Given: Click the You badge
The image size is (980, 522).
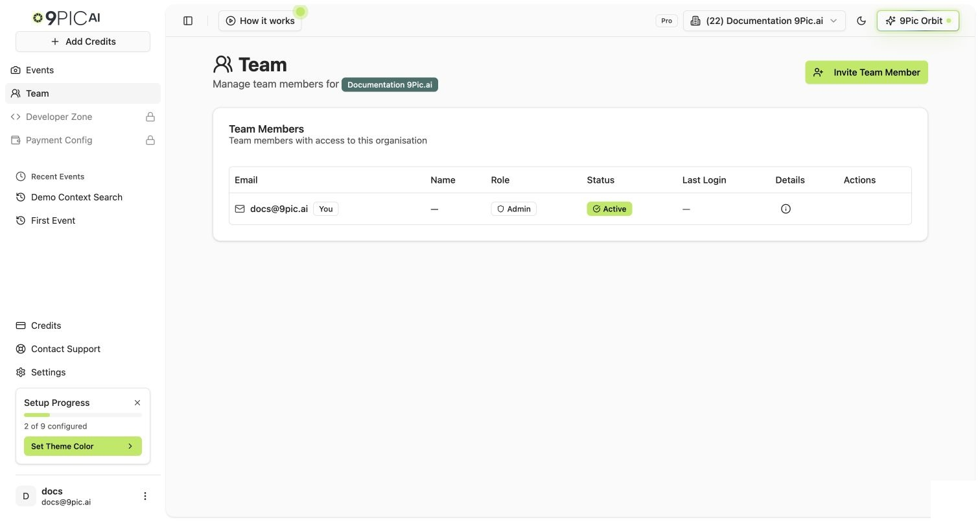Looking at the screenshot, I should [326, 209].
